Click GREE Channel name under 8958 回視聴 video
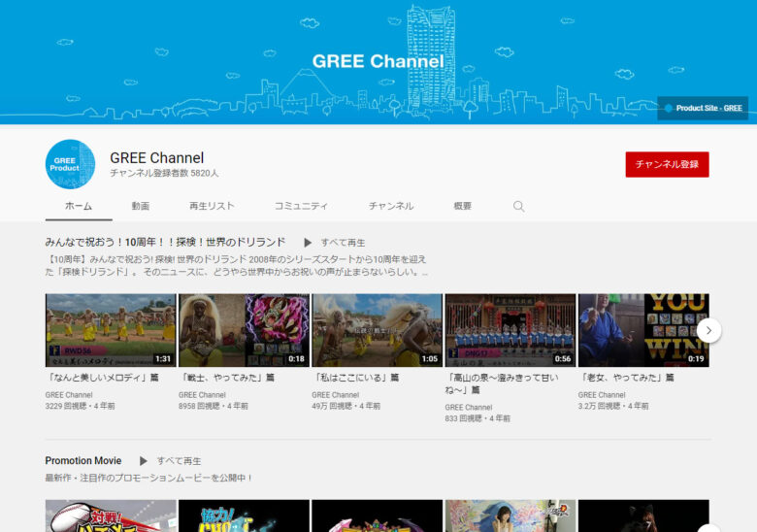Image resolution: width=757 pixels, height=532 pixels. point(202,395)
